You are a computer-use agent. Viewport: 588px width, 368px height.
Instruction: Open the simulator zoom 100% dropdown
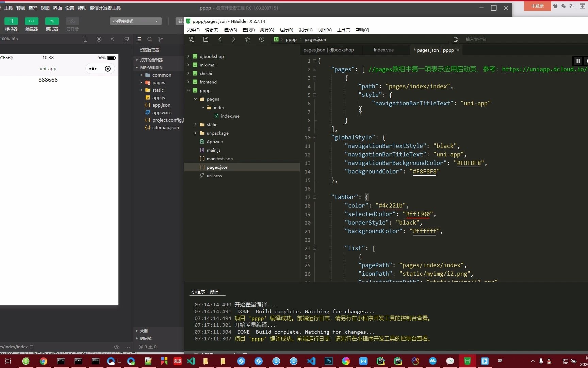point(9,39)
